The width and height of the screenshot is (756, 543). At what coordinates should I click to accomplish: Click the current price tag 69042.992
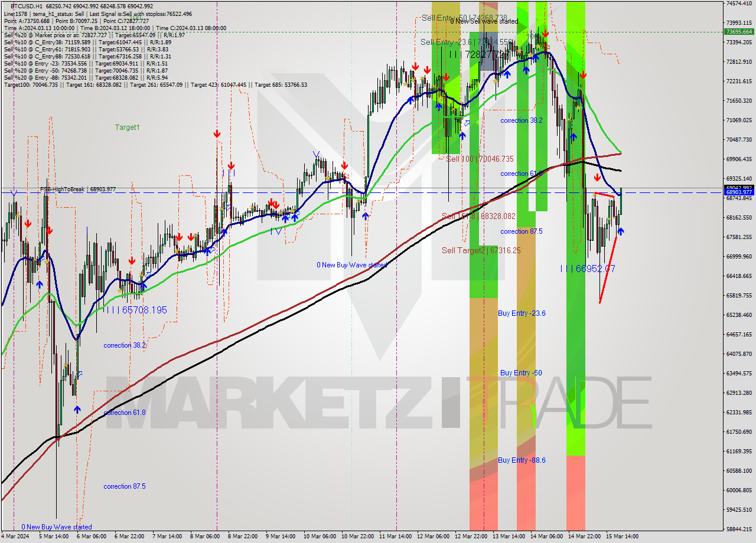pos(739,187)
